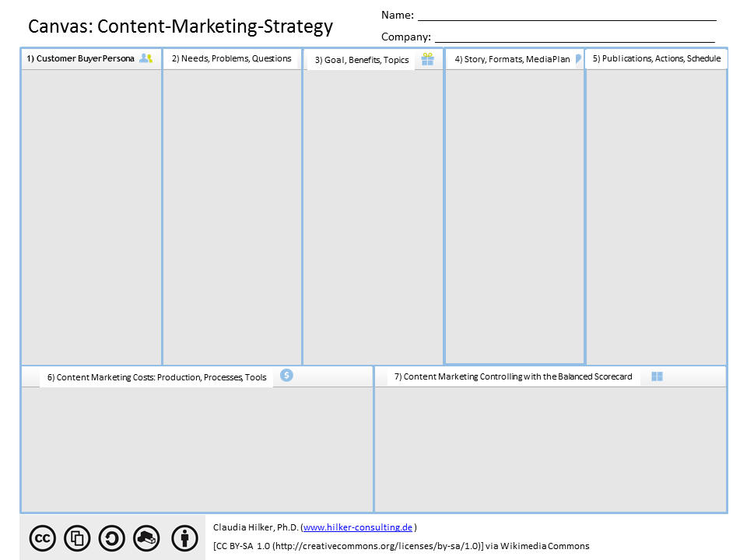Click the blue icon beside Story, Formats, MediaPlan
This screenshot has height=560, width=747.
578,58
